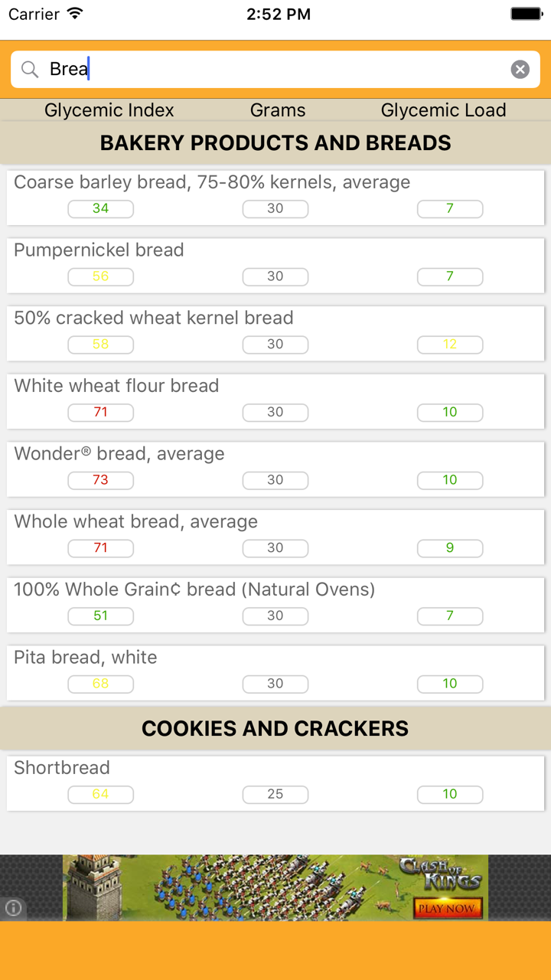The height and width of the screenshot is (980, 551).
Task: Select the Glycemic Load column header
Action: [x=443, y=110]
